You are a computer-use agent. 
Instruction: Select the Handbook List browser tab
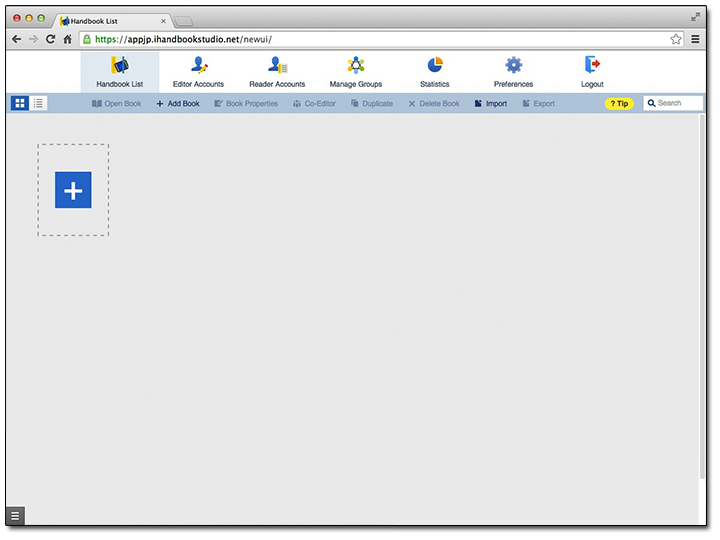click(112, 21)
